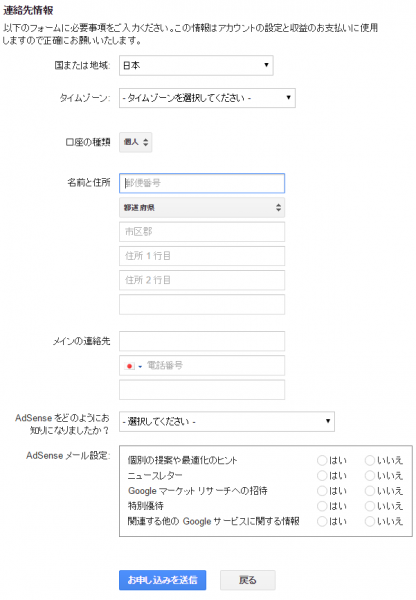The height and width of the screenshot is (600, 416).
Task: Select はい for 特別優待
Action: [x=322, y=506]
